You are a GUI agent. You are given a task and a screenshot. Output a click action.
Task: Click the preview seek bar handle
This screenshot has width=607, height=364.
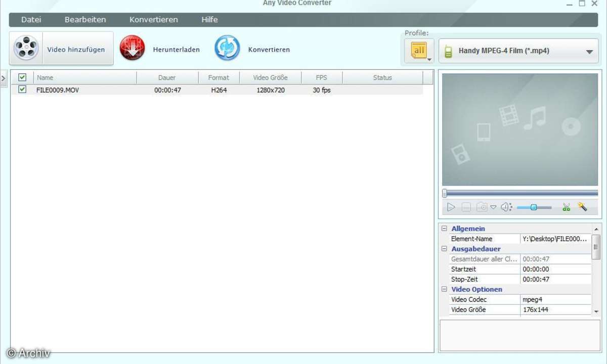pyautogui.click(x=445, y=193)
